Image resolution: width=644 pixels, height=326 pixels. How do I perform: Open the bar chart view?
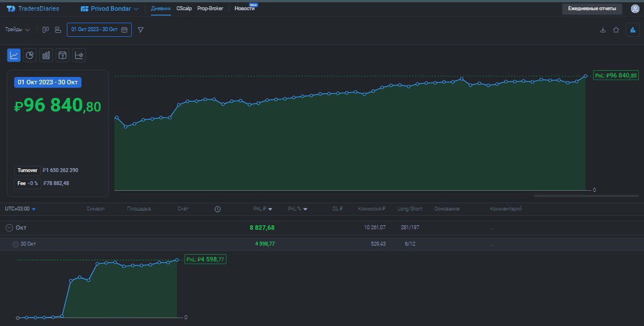(x=46, y=55)
